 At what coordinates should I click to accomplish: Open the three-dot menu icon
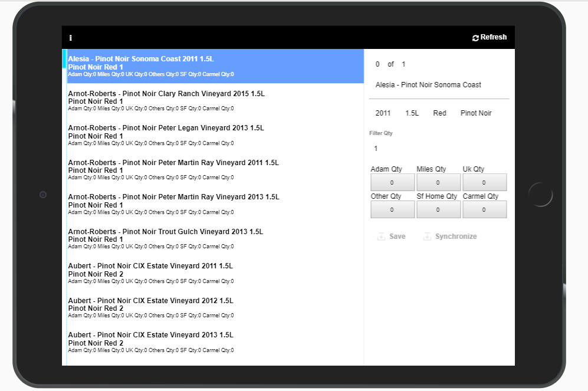point(70,38)
